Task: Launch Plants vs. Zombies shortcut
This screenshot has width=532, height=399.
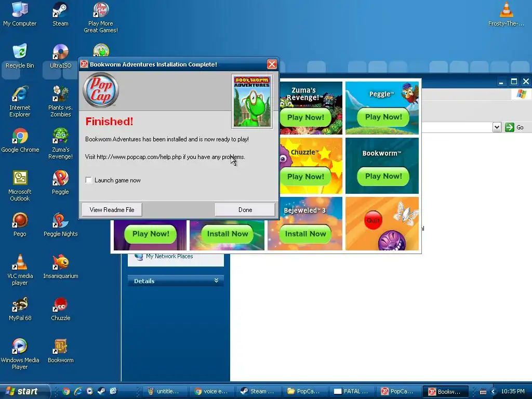Action: click(x=60, y=101)
